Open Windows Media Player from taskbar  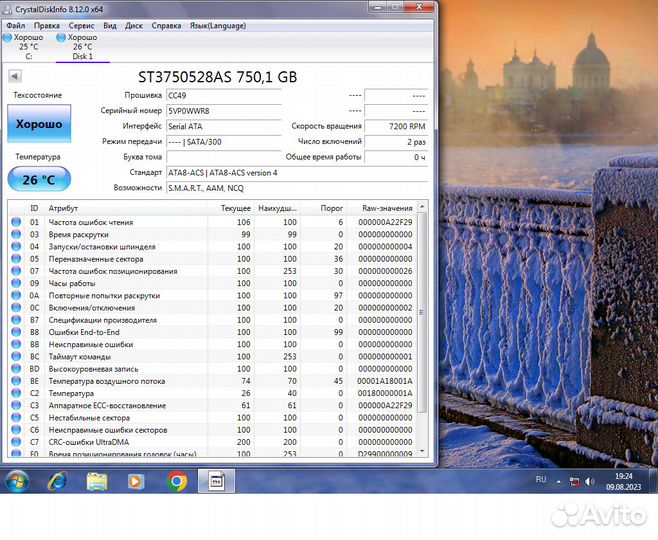[136, 481]
